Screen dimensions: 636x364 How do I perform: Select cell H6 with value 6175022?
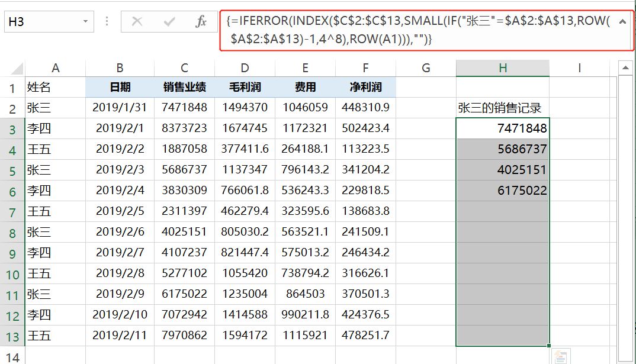pyautogui.click(x=503, y=191)
